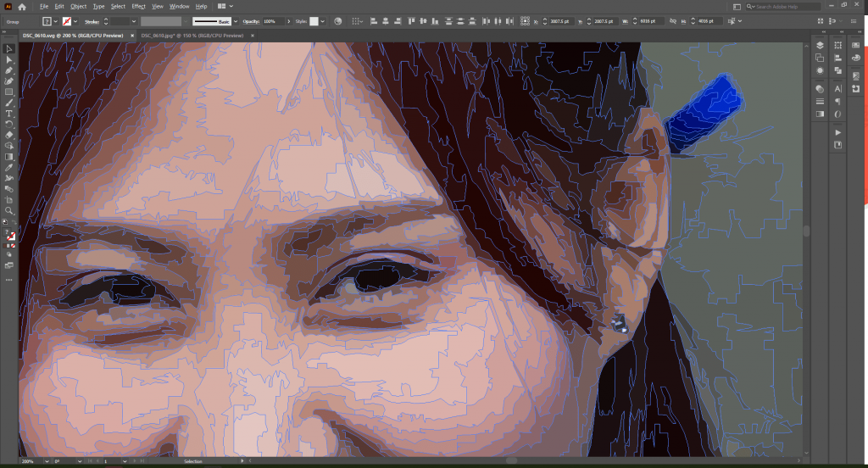Select the Artboard tool
This screenshot has height=468, width=868.
pos(8,200)
